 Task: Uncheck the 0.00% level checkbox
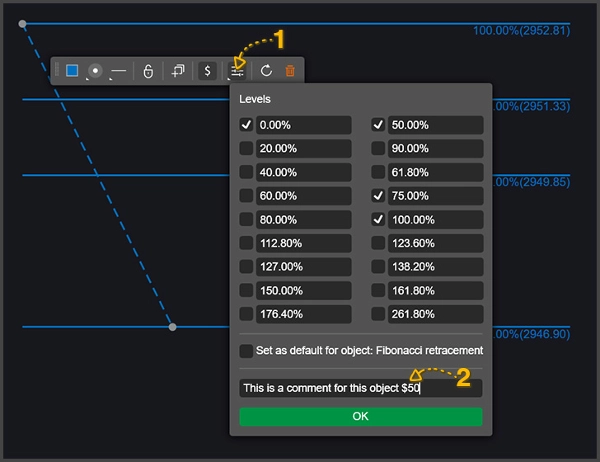(x=246, y=125)
